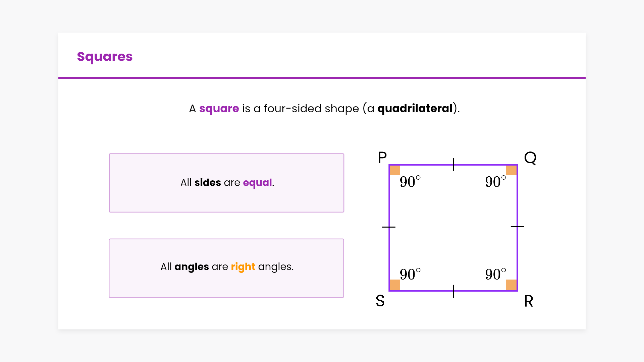
Task: Click the tick mark on side SR
Action: pos(453,291)
